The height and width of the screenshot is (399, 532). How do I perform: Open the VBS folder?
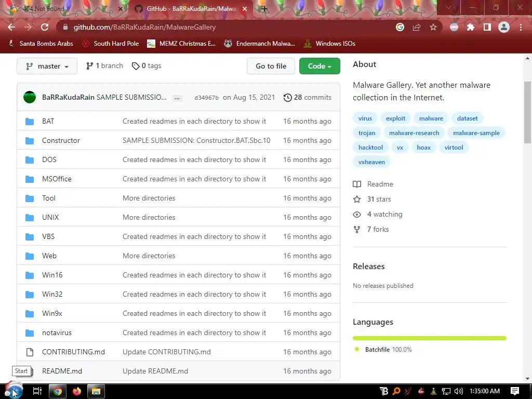(x=48, y=236)
